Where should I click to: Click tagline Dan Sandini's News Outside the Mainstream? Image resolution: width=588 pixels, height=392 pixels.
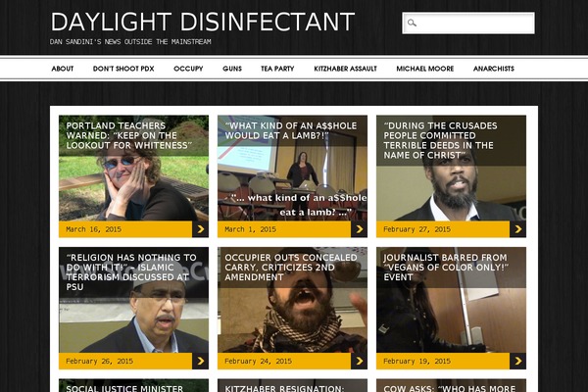pos(130,41)
